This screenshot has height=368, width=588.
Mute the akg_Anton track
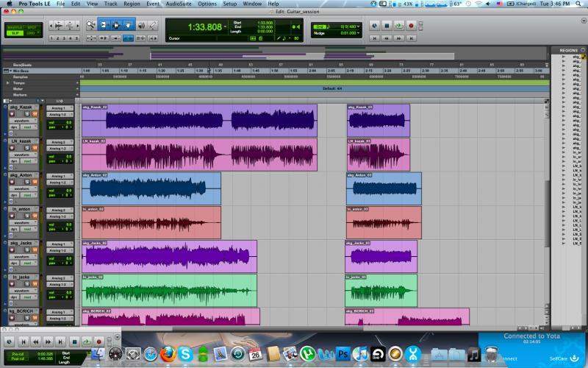34,183
